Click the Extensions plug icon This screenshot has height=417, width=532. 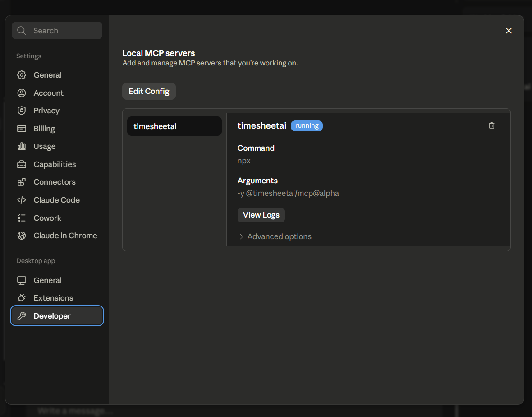tap(22, 298)
